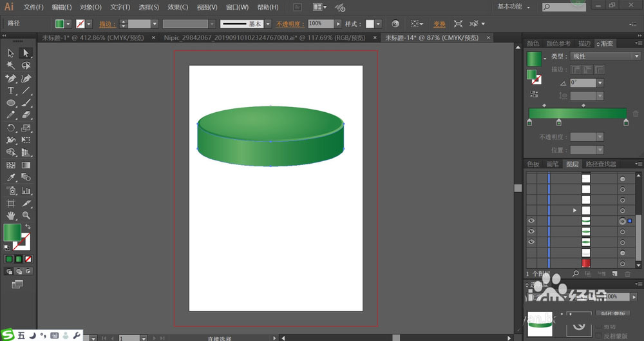Select the Selection (black arrow) tool
Image resolution: width=644 pixels, height=341 pixels.
(11, 53)
